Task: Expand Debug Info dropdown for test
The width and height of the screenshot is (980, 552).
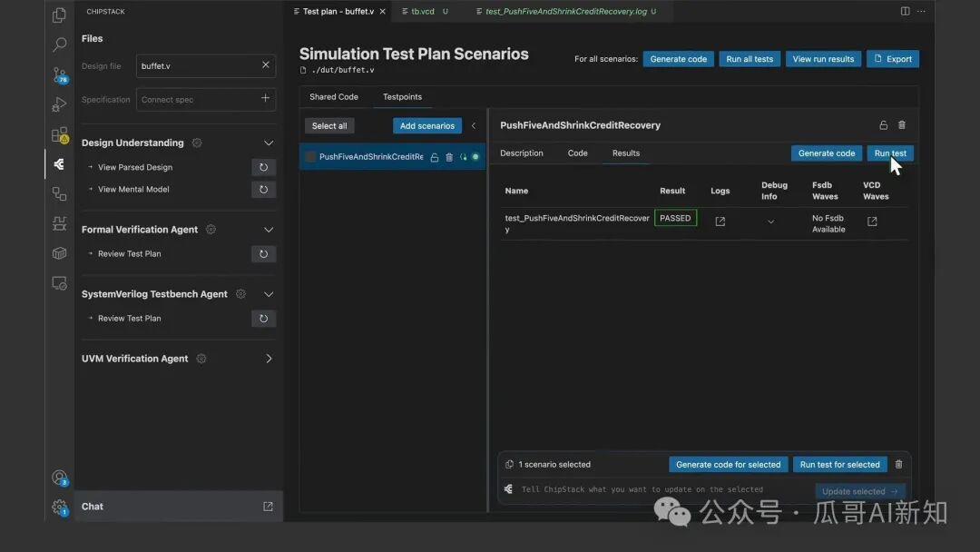Action: (770, 222)
